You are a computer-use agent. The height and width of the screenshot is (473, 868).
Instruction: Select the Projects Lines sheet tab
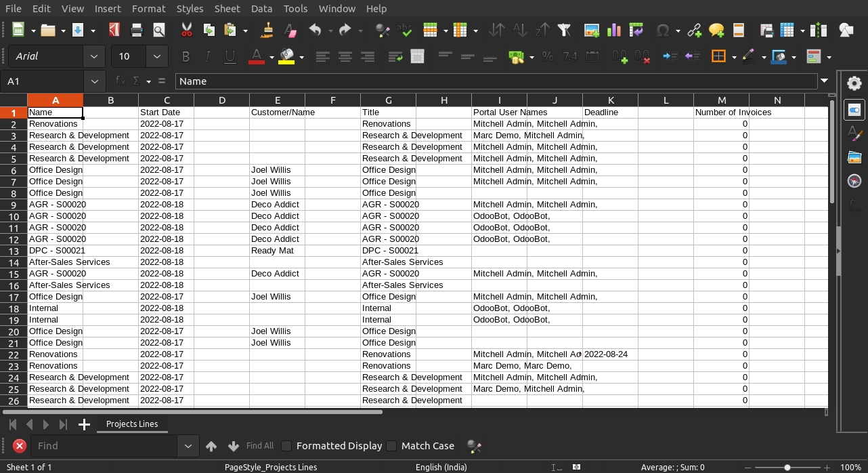tap(132, 424)
